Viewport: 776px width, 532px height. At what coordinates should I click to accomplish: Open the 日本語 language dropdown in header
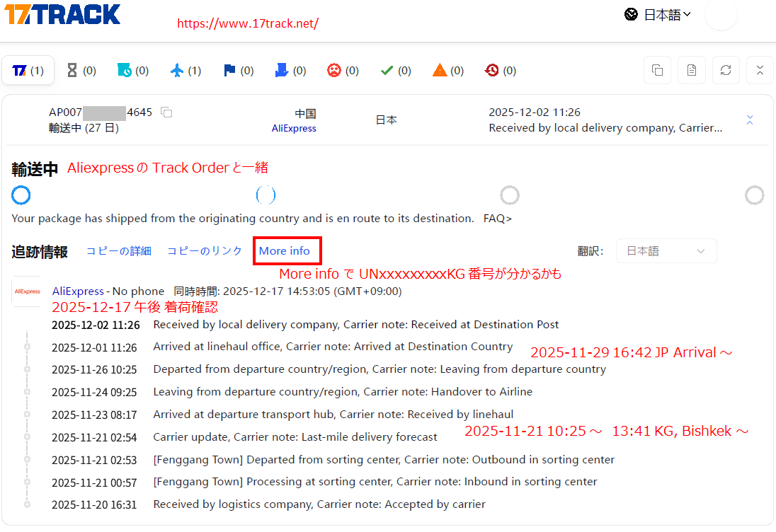(x=658, y=15)
